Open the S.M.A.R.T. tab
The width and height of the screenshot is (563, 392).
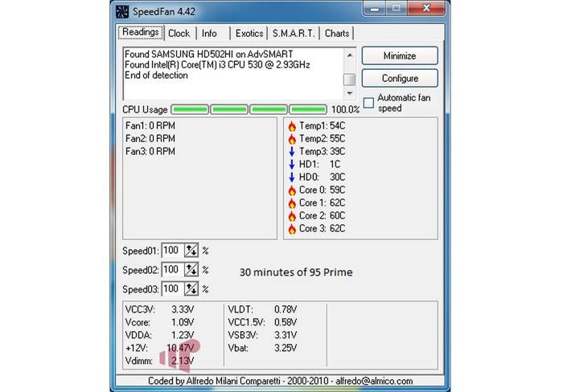point(294,34)
